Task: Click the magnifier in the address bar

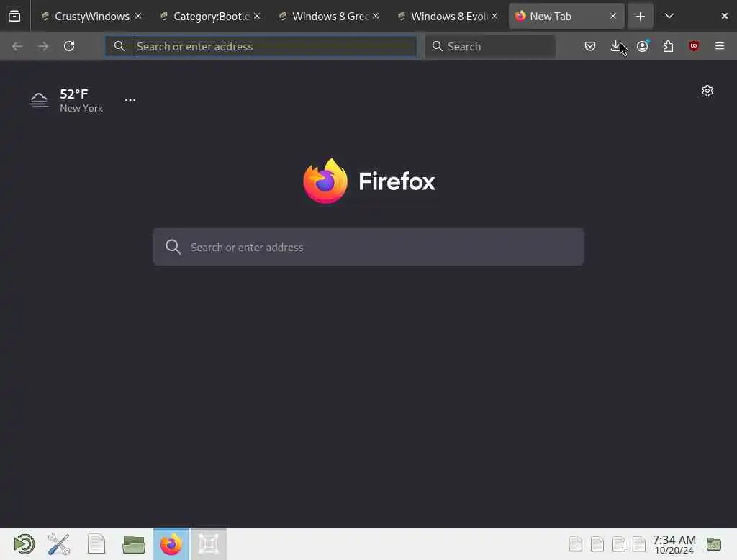Action: pyautogui.click(x=119, y=46)
